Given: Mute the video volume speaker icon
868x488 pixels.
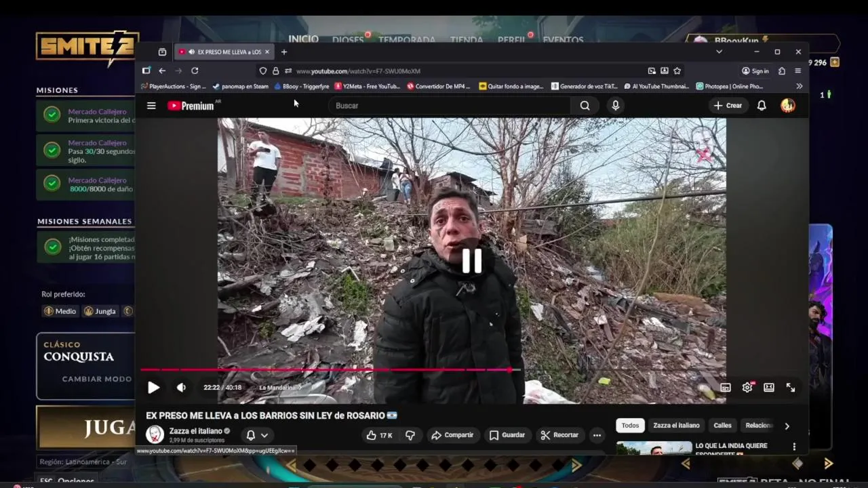Looking at the screenshot, I should point(181,388).
